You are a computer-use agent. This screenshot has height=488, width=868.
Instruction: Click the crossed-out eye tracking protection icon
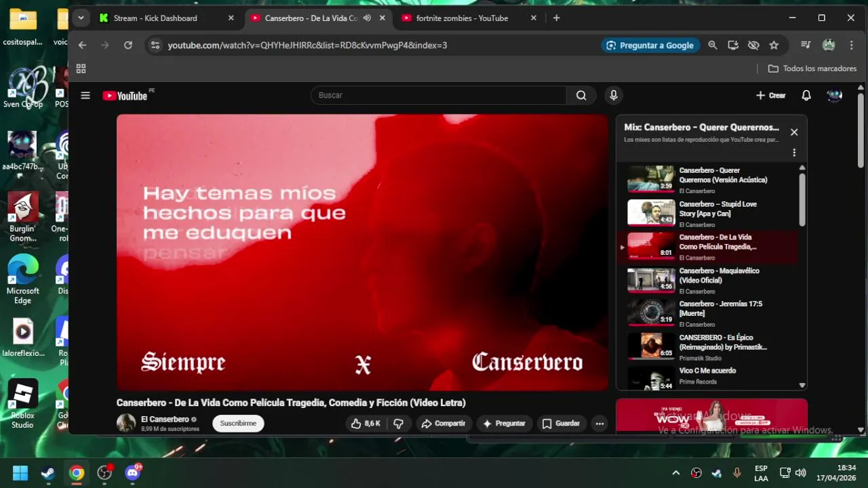pos(753,45)
